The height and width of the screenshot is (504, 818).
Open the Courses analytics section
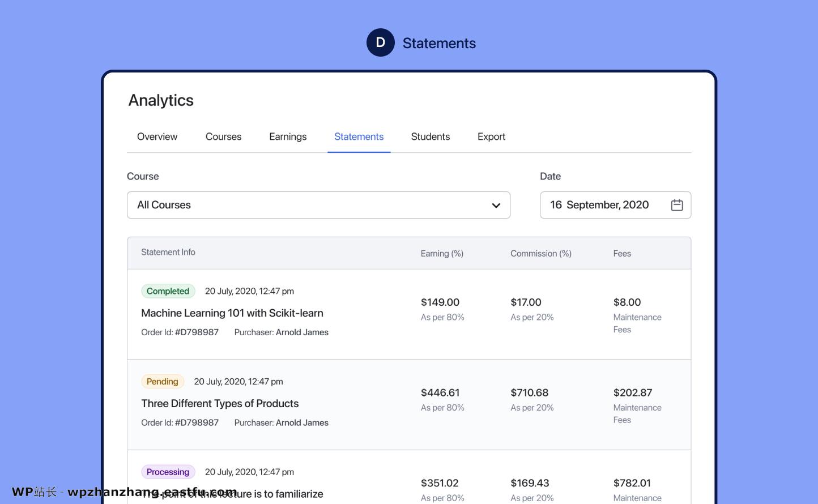pos(223,136)
